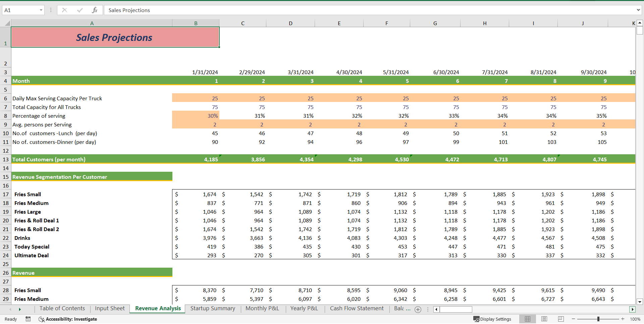Select the Normal view icon
Image resolution: width=644 pixels, height=324 pixels.
[527, 319]
